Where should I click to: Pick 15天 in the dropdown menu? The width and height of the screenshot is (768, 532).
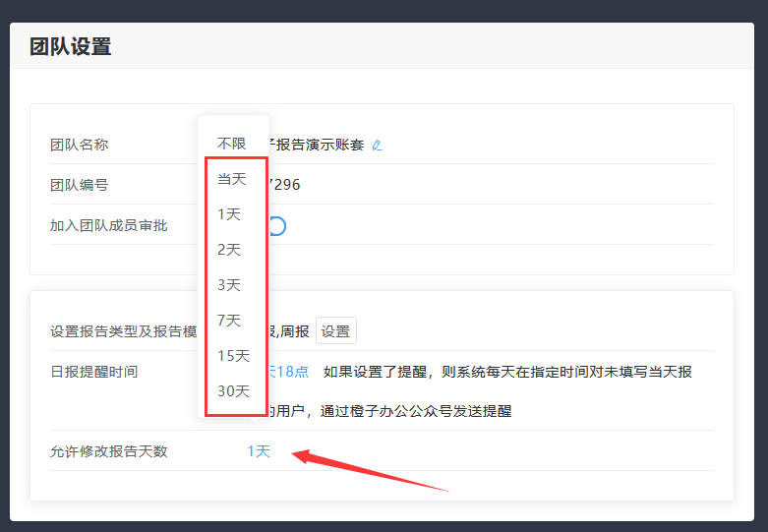click(x=233, y=356)
